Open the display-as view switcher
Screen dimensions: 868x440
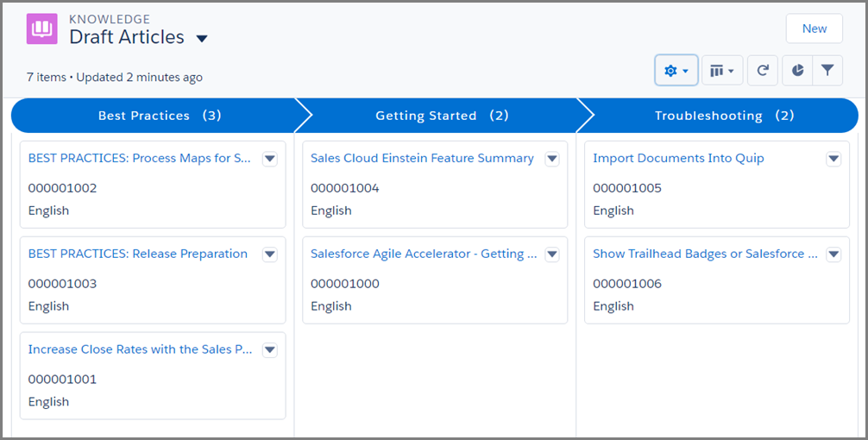pyautogui.click(x=721, y=71)
